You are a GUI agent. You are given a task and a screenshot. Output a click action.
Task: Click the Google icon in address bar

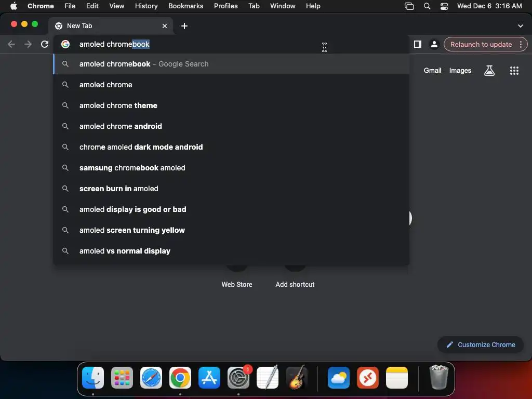(65, 45)
